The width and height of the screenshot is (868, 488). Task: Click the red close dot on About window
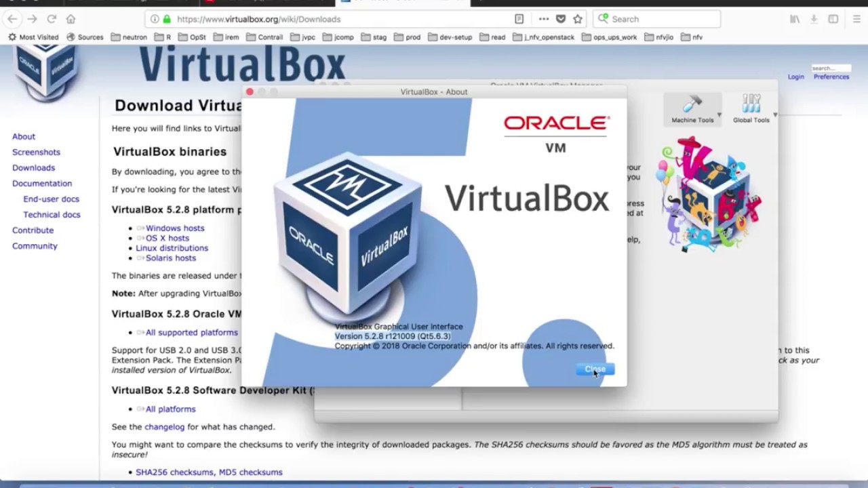click(x=250, y=91)
